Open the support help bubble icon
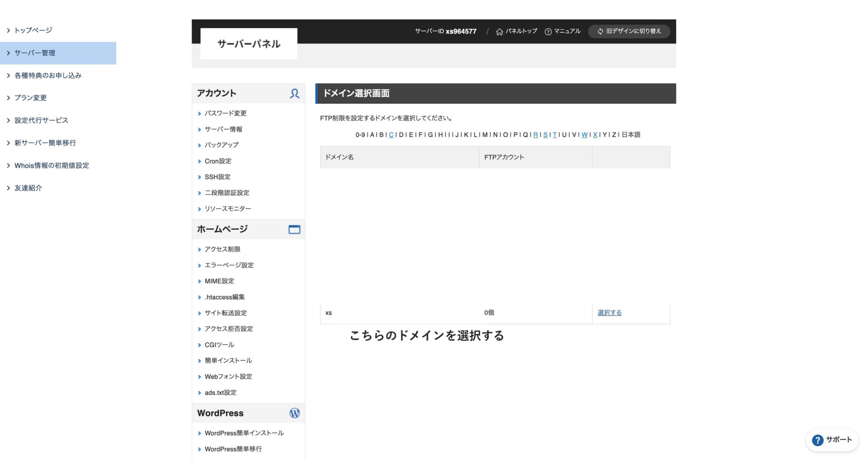Image resolution: width=868 pixels, height=461 pixels. coord(817,440)
